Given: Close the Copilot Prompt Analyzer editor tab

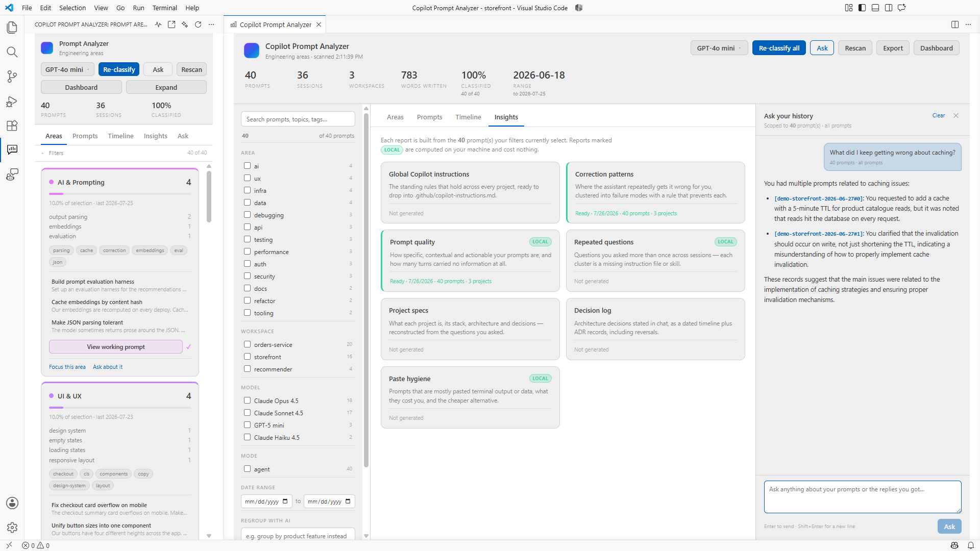Looking at the screenshot, I should (x=319, y=24).
